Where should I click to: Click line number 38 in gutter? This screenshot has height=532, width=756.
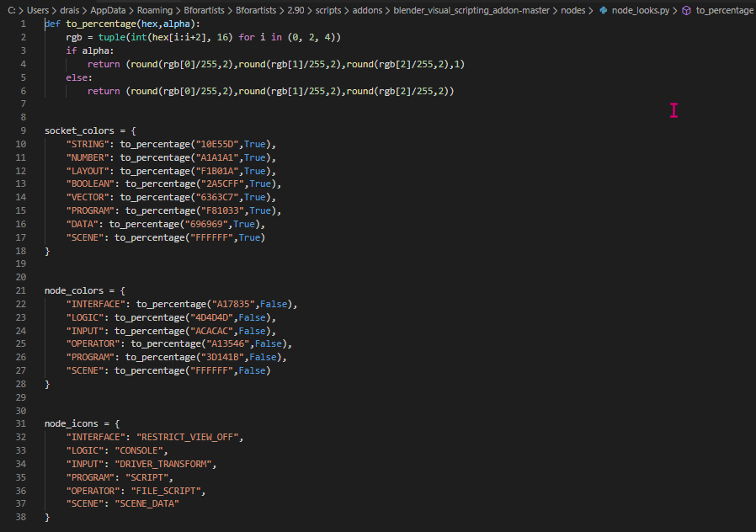21,517
